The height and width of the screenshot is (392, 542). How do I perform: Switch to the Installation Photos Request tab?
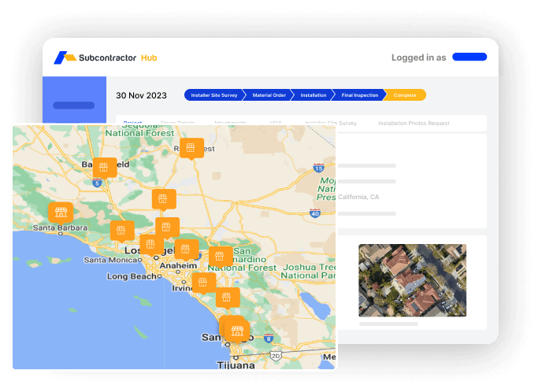click(414, 124)
